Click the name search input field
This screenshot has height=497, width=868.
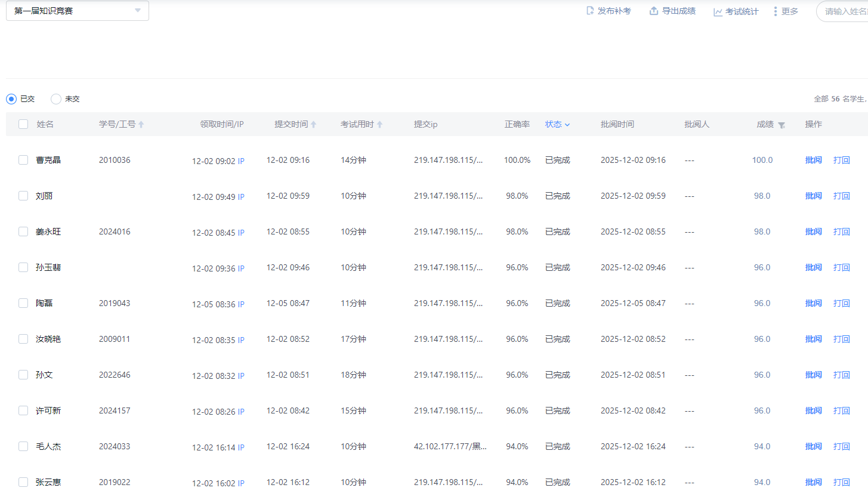[844, 11]
